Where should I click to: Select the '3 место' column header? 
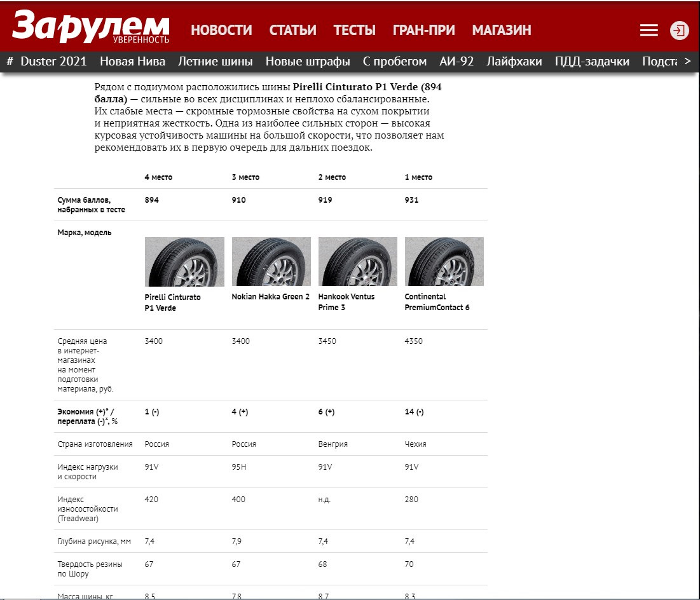tap(245, 177)
